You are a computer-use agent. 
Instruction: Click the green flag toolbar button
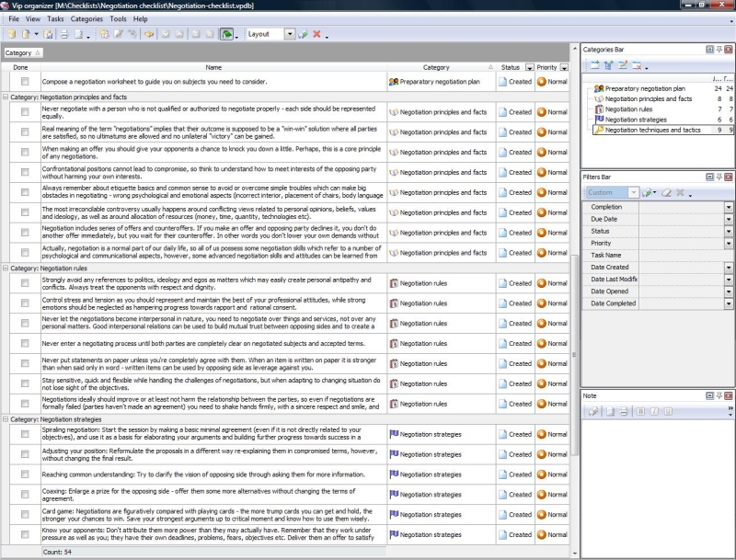point(226,34)
